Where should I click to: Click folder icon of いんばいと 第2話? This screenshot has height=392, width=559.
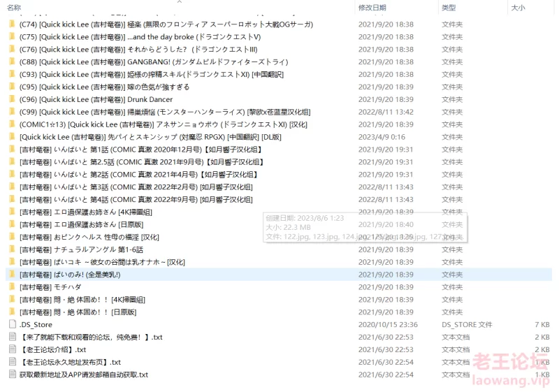tap(12, 174)
